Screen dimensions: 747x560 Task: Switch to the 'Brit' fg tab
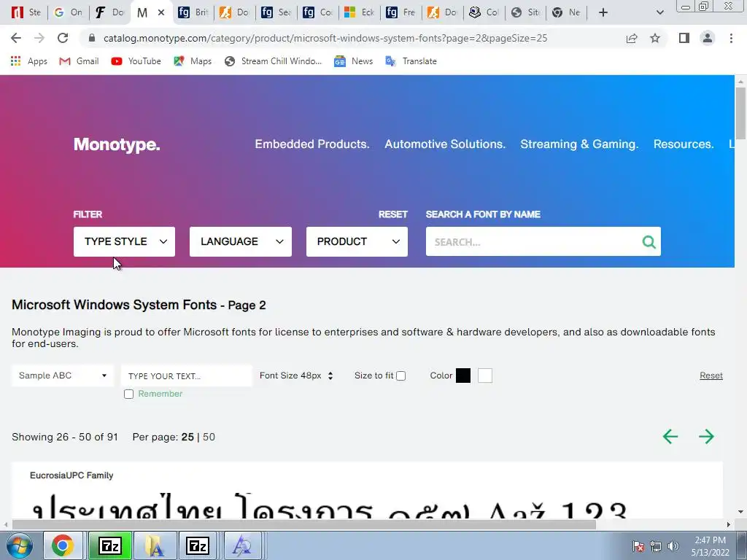(x=193, y=12)
